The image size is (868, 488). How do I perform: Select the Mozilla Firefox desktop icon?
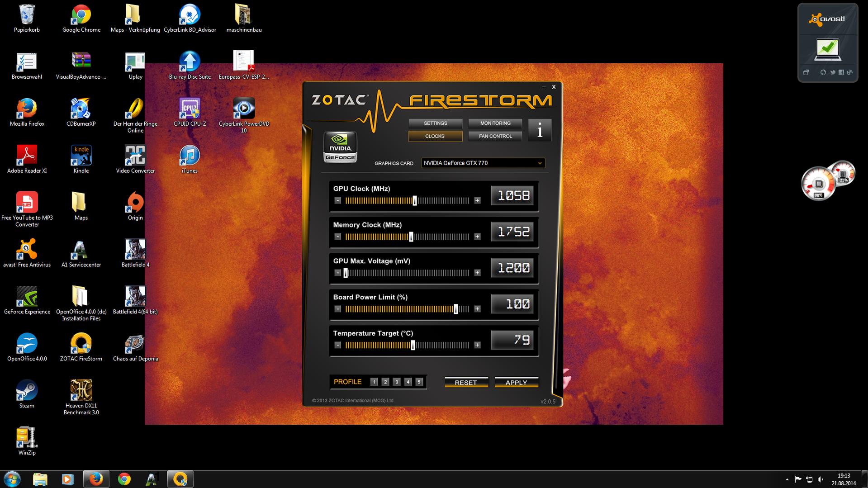(27, 113)
